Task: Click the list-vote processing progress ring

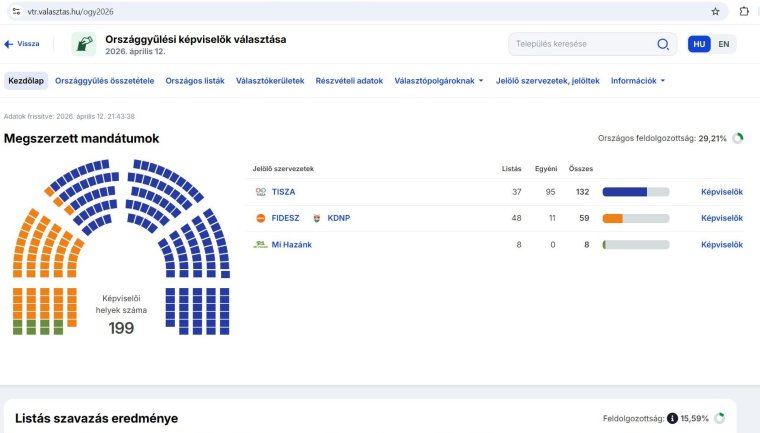Action: click(720, 418)
